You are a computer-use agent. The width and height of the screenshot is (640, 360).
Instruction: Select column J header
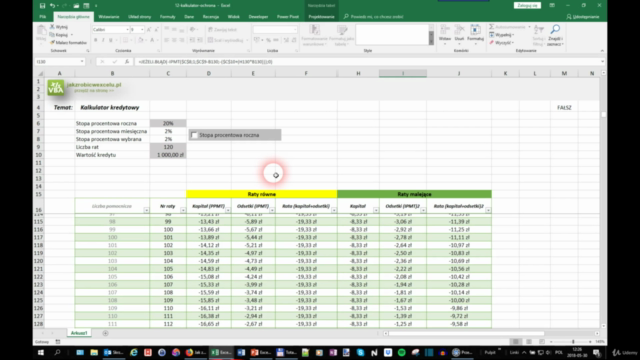point(459,73)
